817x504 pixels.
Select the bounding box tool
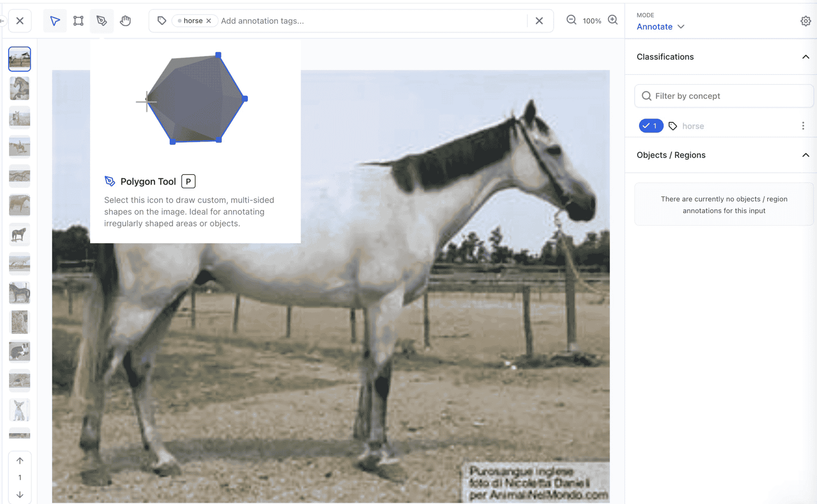coord(79,21)
